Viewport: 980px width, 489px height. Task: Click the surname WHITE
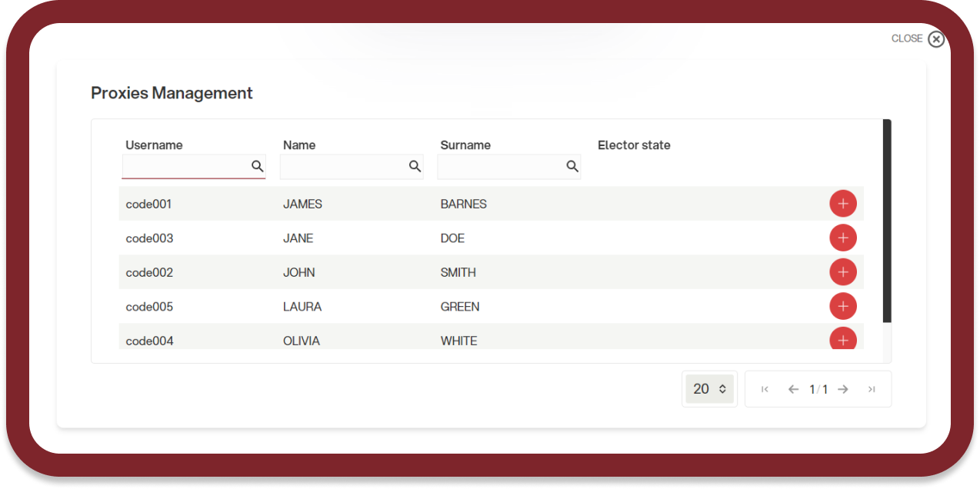[459, 341]
